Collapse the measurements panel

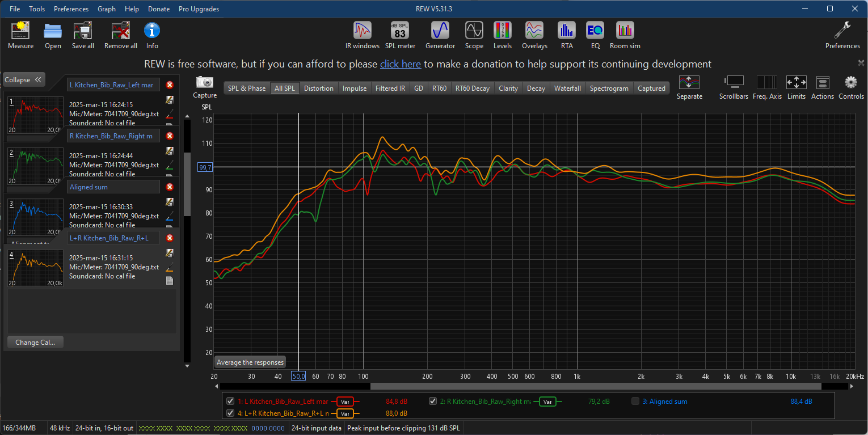click(x=24, y=80)
